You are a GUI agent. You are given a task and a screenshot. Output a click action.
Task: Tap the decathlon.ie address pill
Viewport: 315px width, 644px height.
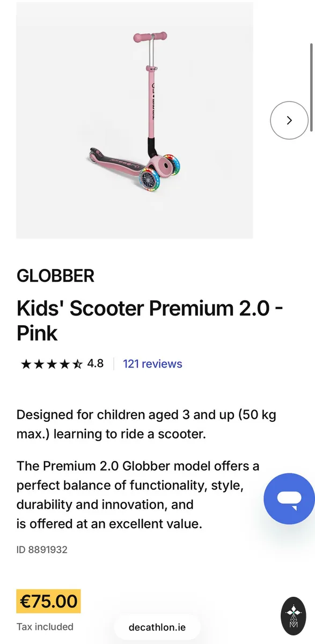click(157, 627)
